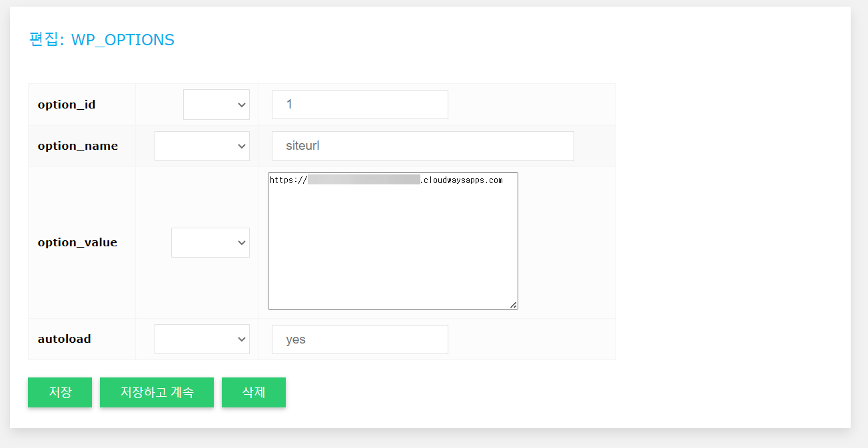This screenshot has width=868, height=448.
Task: Expand the autoload function dropdown
Action: pyautogui.click(x=202, y=339)
